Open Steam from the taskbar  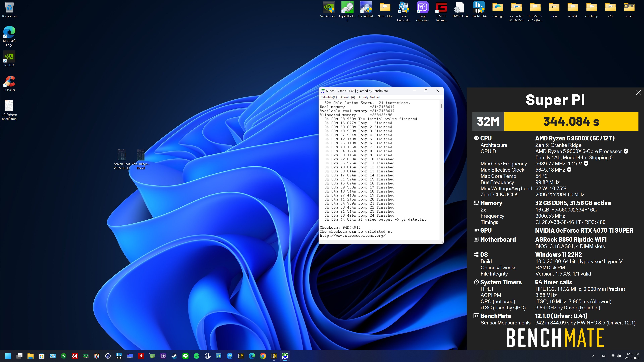[174, 356]
